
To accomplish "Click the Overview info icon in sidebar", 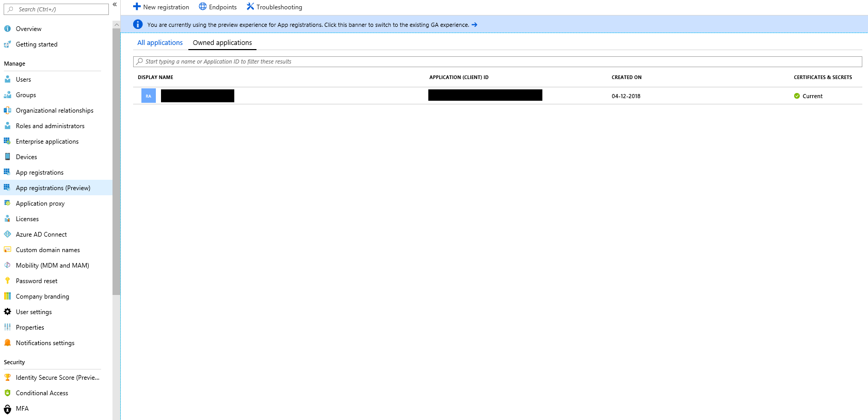I will 7,29.
